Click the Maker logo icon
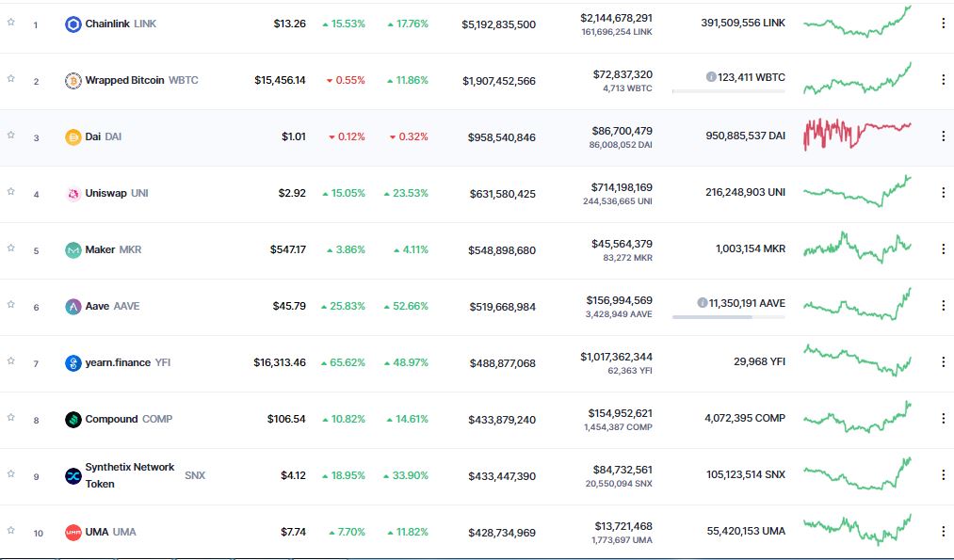Viewport: 954px width, 560px height. tap(73, 249)
